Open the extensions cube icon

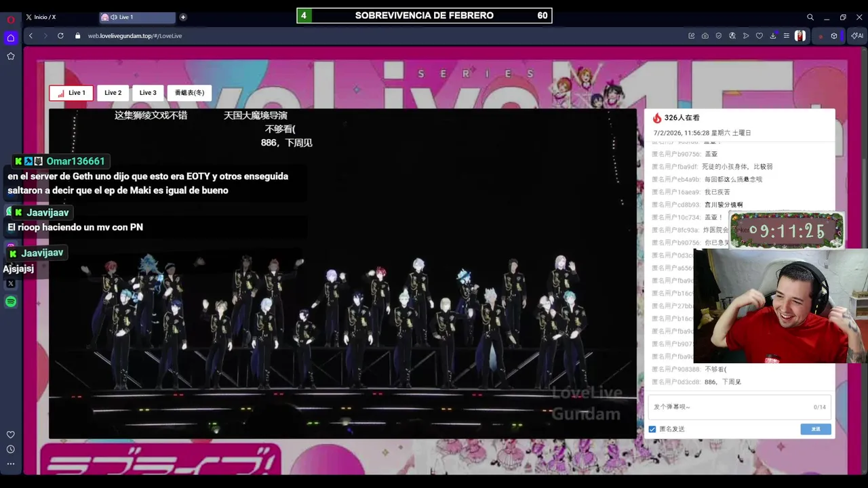[x=834, y=36]
